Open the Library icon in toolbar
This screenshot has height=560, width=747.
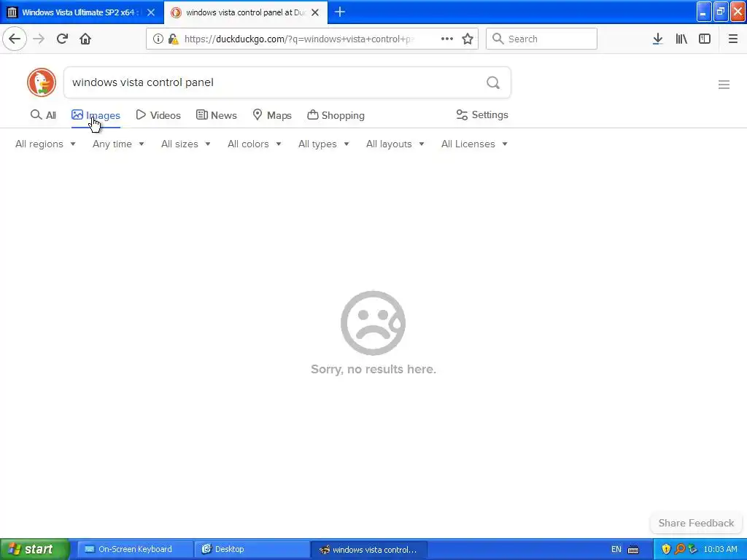(x=681, y=39)
